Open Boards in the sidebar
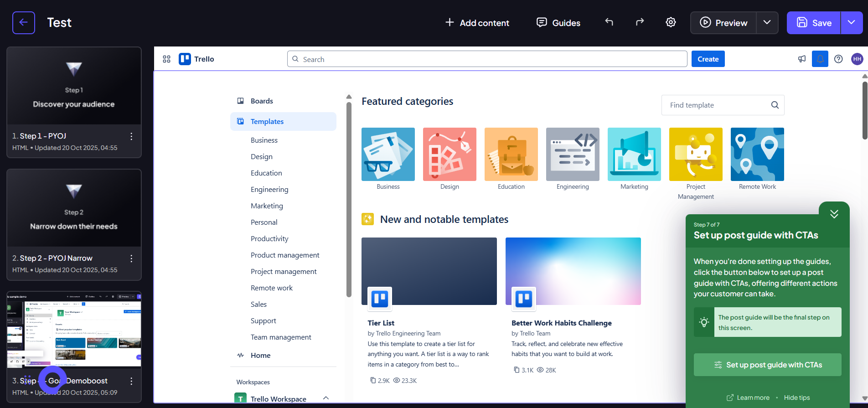Viewport: 868px width, 408px height. [283, 101]
